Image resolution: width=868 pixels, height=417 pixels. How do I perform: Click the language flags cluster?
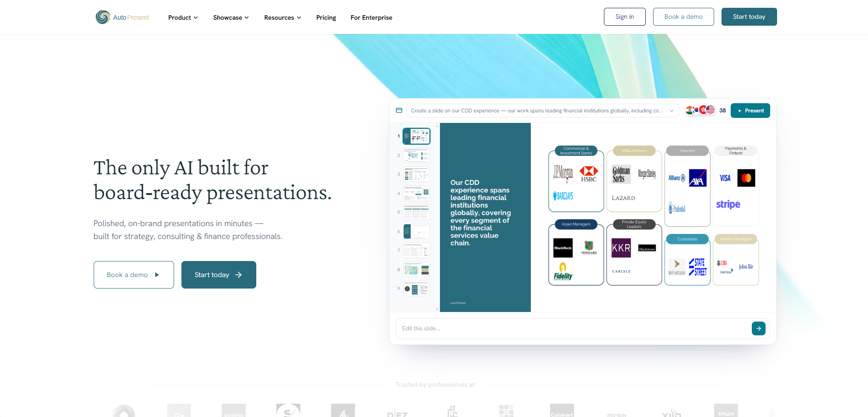click(x=700, y=110)
